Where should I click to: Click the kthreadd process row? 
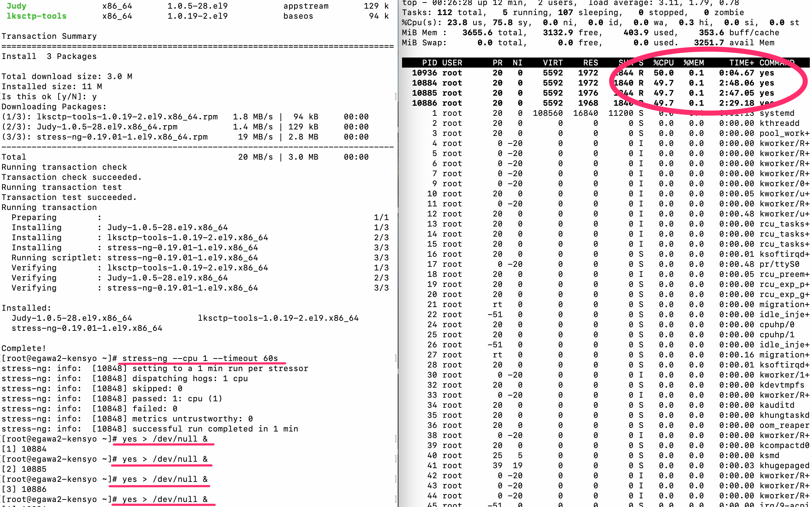pyautogui.click(x=779, y=123)
